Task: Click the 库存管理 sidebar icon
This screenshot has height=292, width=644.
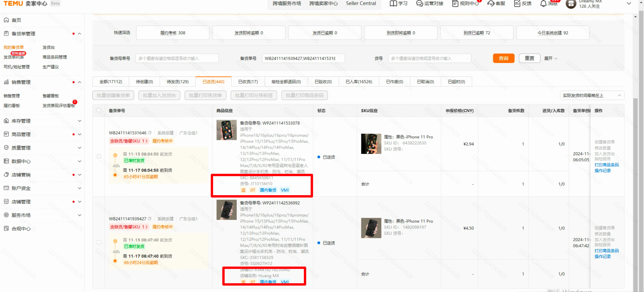Action: point(6,121)
